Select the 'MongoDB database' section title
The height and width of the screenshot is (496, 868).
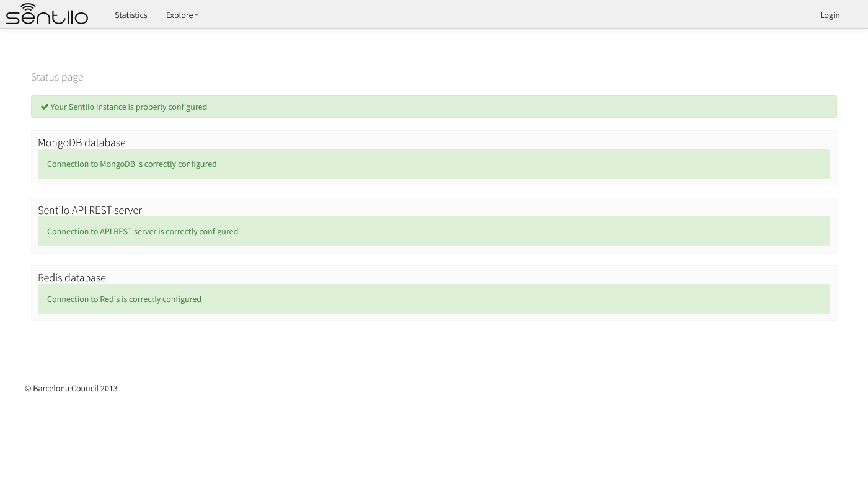(x=82, y=143)
